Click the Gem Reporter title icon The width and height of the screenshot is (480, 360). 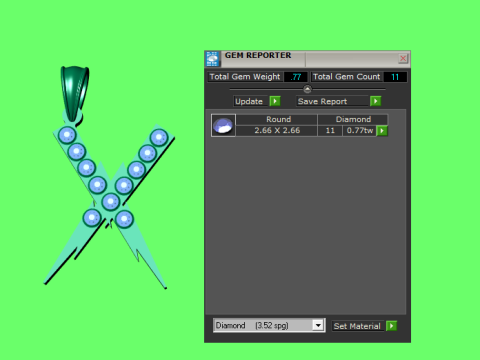point(212,59)
